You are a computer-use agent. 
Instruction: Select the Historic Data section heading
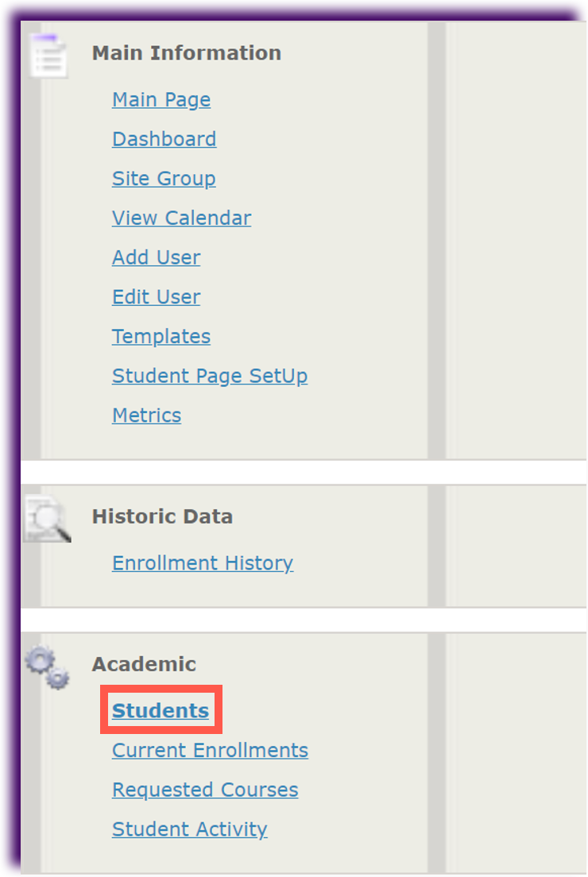tap(162, 516)
